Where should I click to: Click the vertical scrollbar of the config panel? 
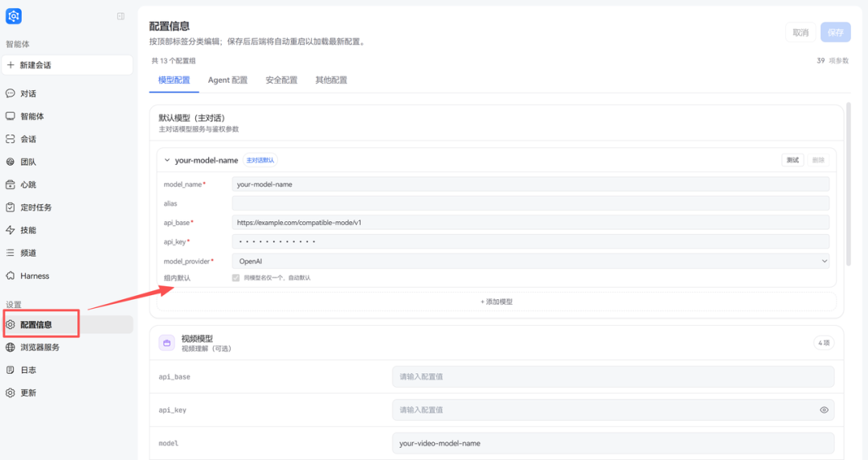849,183
